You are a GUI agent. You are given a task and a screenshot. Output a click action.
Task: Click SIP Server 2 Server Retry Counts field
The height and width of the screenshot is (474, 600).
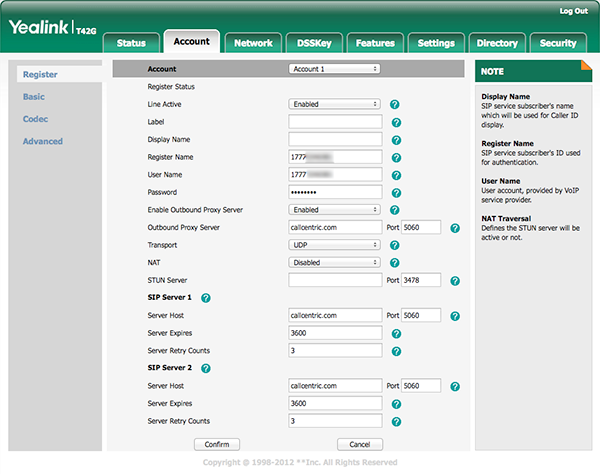coord(335,421)
